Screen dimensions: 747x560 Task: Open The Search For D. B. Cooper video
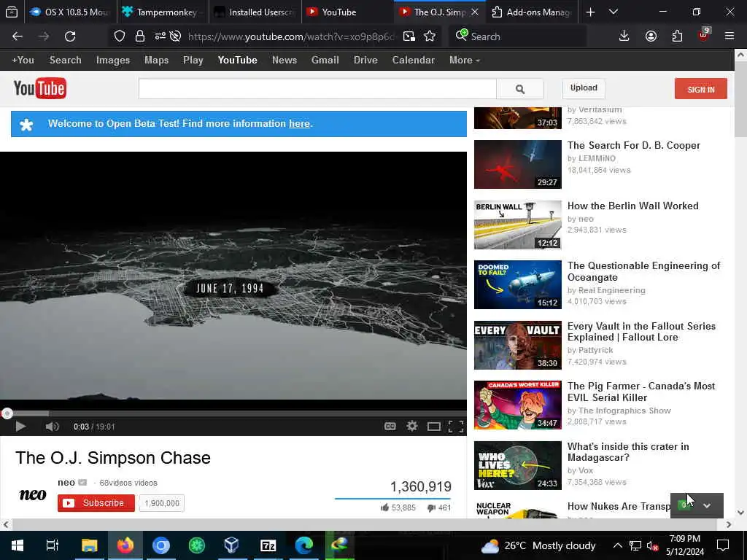click(x=634, y=145)
